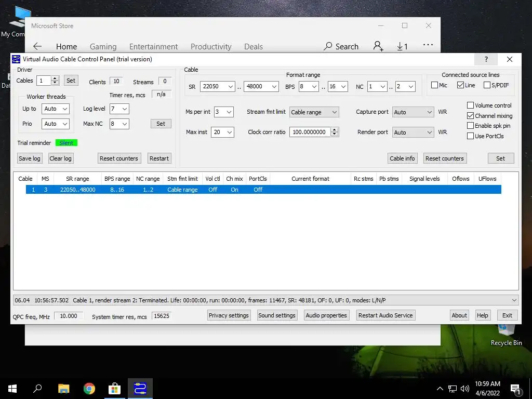Viewport: 532px width, 399px height.
Task: Click the Save log button
Action: 30,158
